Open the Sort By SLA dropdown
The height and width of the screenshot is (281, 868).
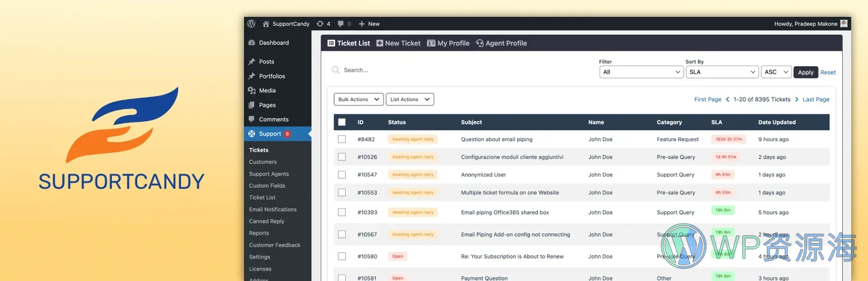point(722,72)
